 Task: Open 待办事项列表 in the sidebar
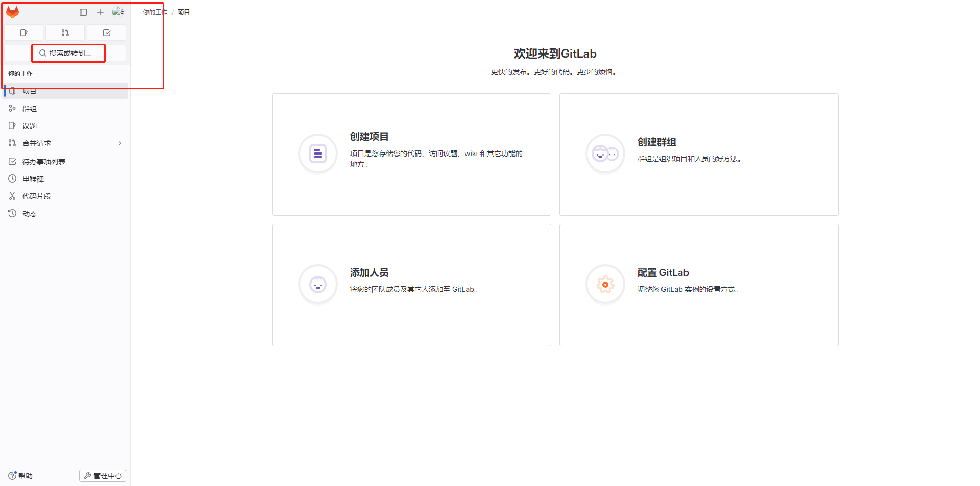click(x=66, y=162)
